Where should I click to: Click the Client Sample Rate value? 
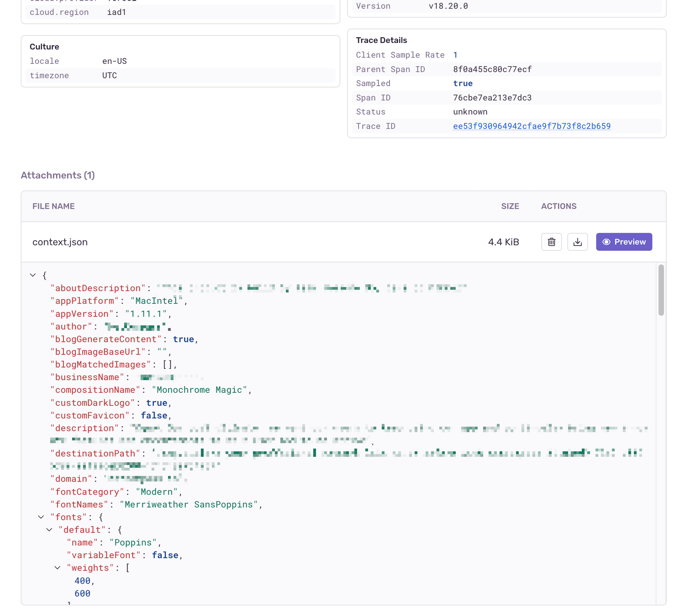coord(455,55)
